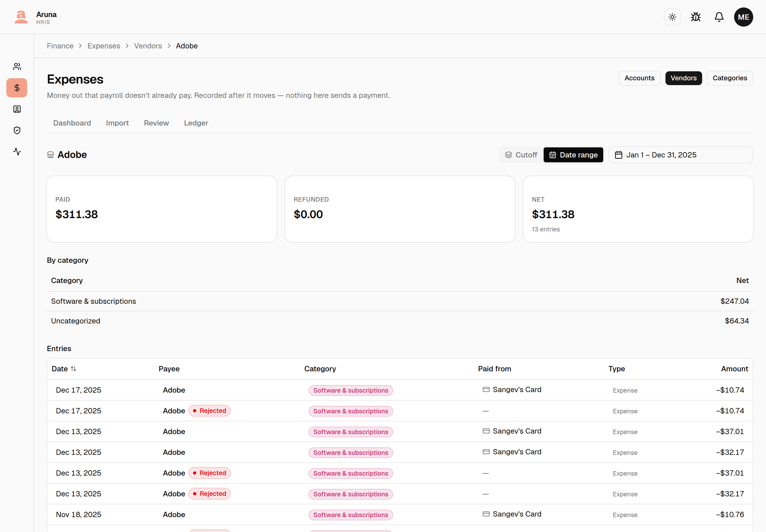The height and width of the screenshot is (532, 766).
Task: Click the Payee column header
Action: click(x=169, y=369)
